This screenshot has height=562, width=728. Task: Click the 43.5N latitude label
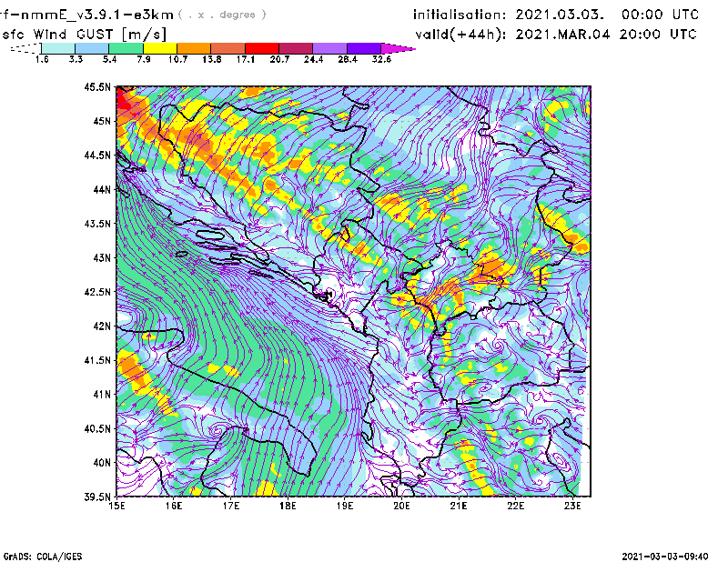pyautogui.click(x=97, y=224)
